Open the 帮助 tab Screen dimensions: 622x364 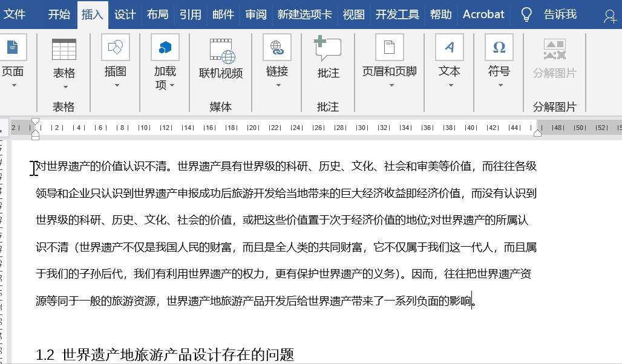pos(440,15)
